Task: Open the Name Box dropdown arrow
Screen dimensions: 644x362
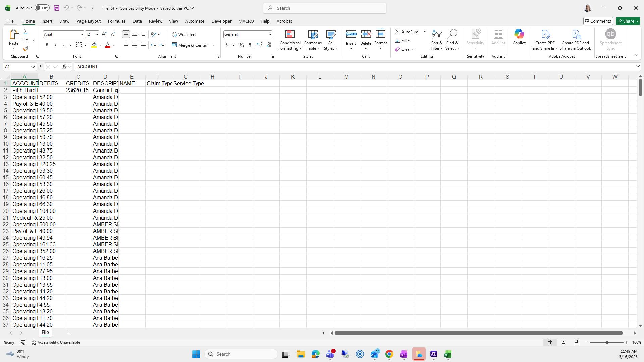Action: coord(33,67)
